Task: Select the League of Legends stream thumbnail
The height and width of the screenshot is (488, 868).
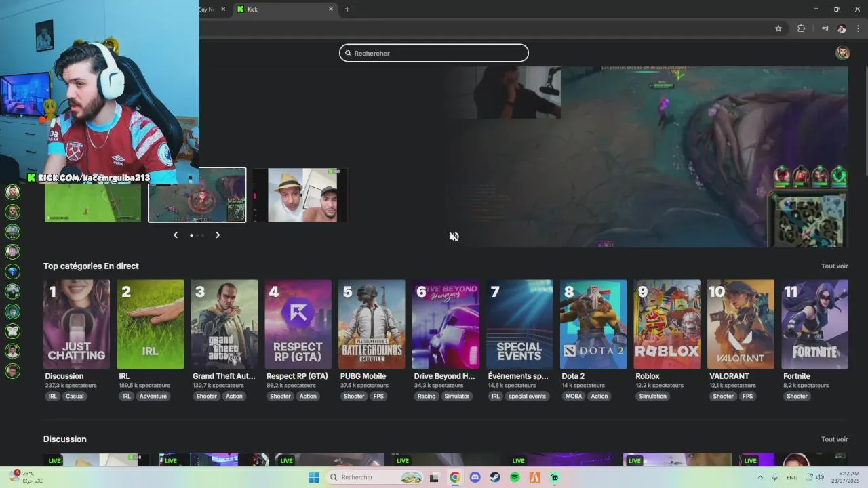Action: (x=197, y=195)
